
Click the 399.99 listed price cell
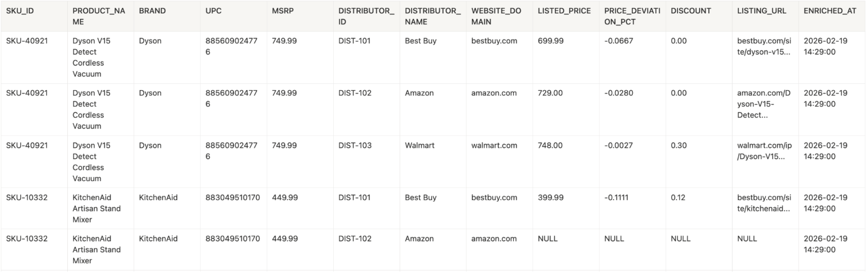551,198
